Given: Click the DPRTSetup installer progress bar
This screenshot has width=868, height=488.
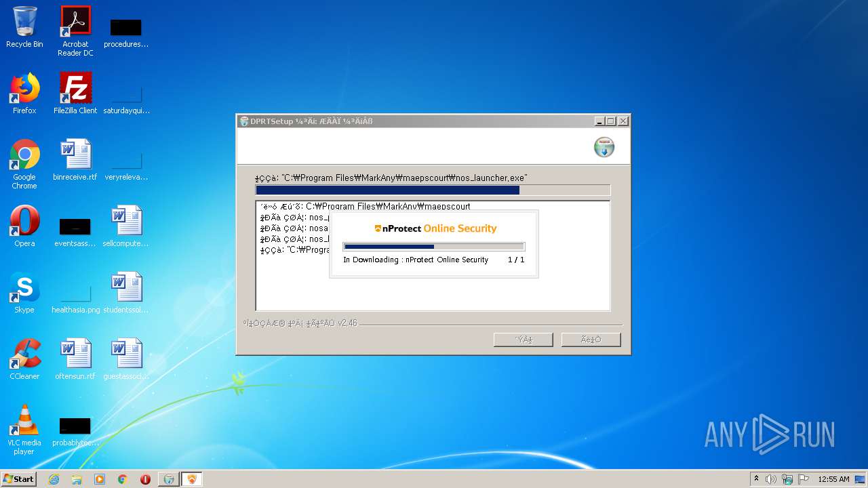Looking at the screenshot, I should pyautogui.click(x=433, y=190).
